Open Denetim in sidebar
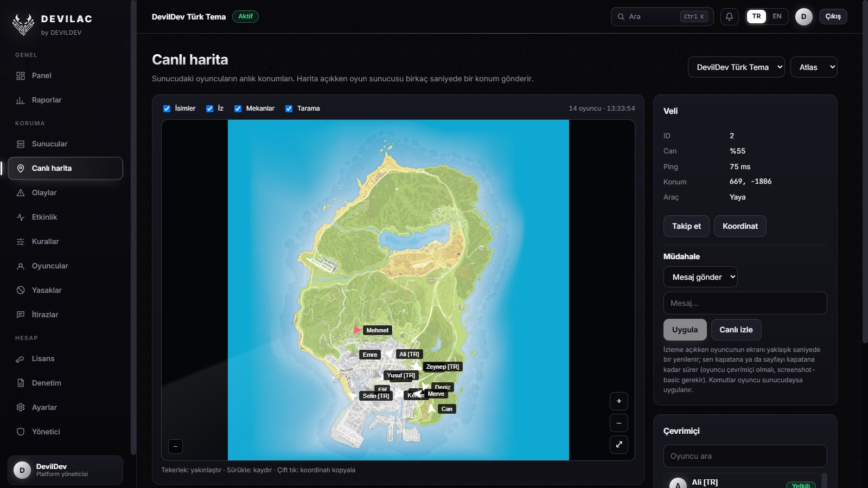Image resolution: width=868 pixels, height=488 pixels. click(65, 383)
